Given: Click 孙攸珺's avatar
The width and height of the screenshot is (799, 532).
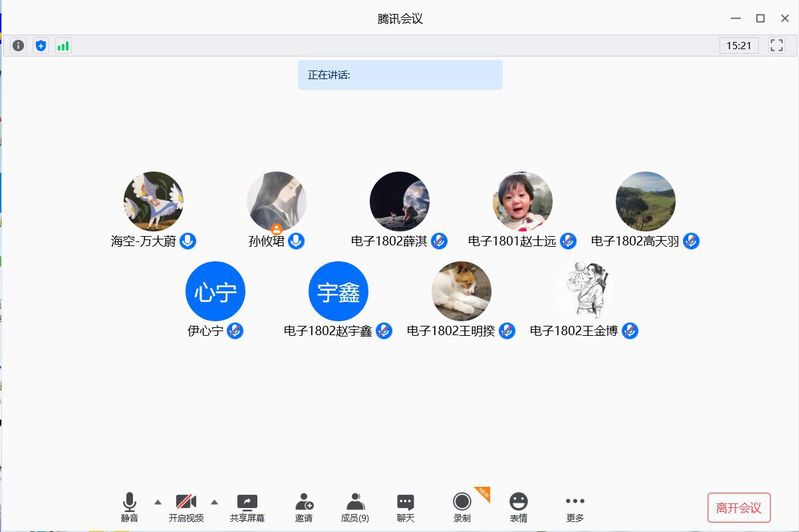Looking at the screenshot, I should (277, 201).
